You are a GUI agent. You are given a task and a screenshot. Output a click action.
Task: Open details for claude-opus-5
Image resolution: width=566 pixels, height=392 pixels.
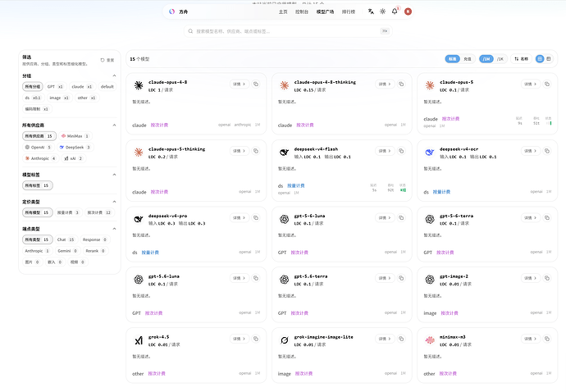(530, 84)
